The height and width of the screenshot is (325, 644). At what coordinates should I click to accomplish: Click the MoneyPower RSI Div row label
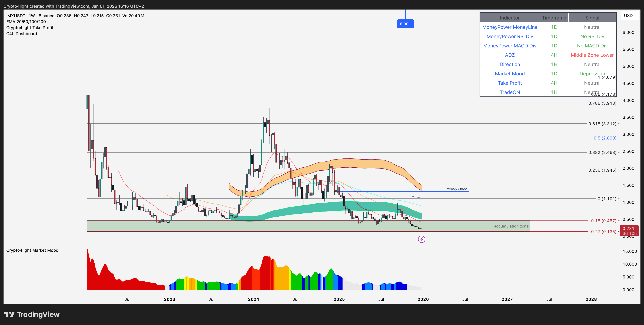tap(510, 36)
